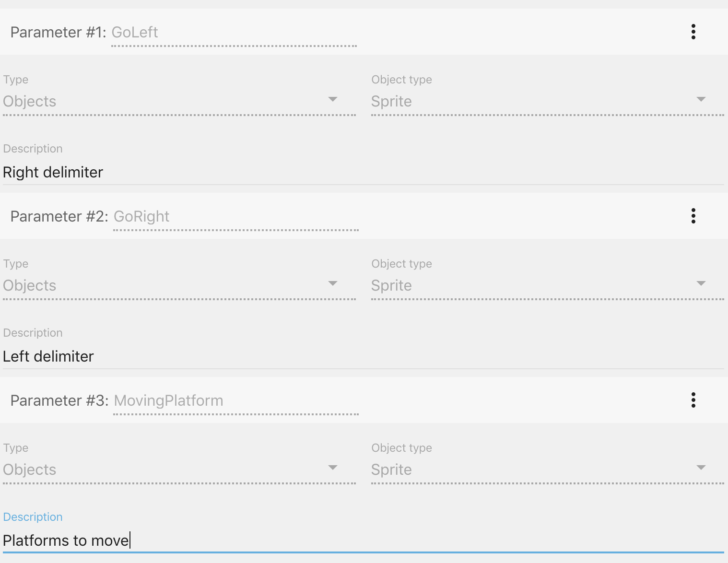Click the 'Parameter #3:' header label
This screenshot has width=728, height=563.
click(x=59, y=401)
